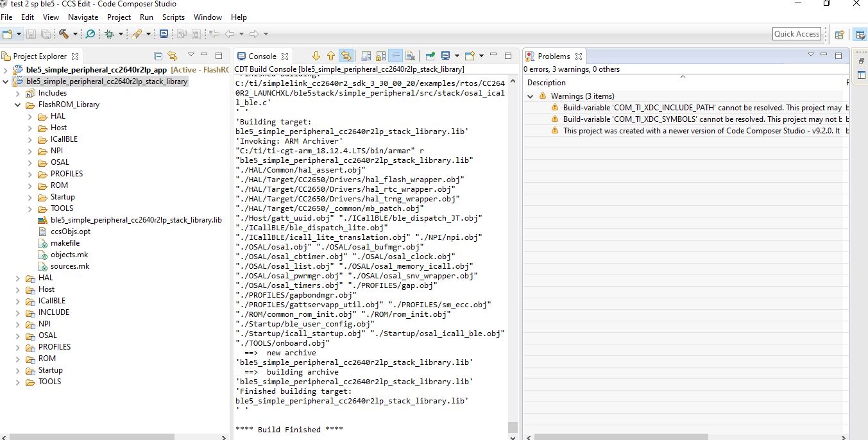Show previous error in Console
868x440 pixels.
click(x=331, y=56)
